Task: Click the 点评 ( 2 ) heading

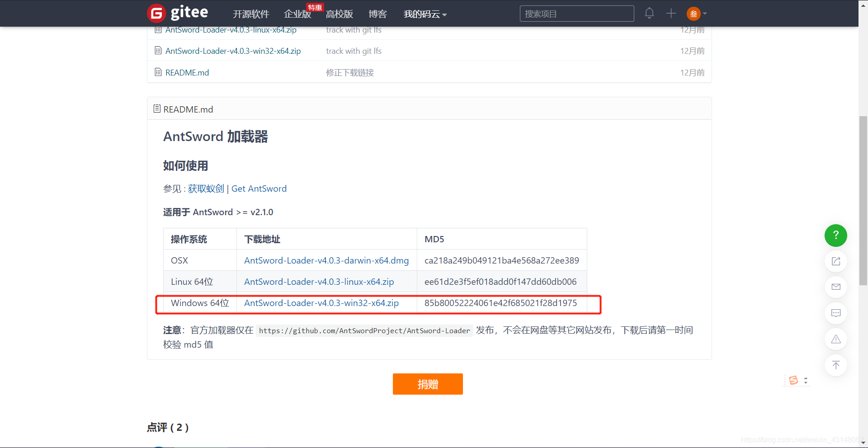Action: [168, 427]
